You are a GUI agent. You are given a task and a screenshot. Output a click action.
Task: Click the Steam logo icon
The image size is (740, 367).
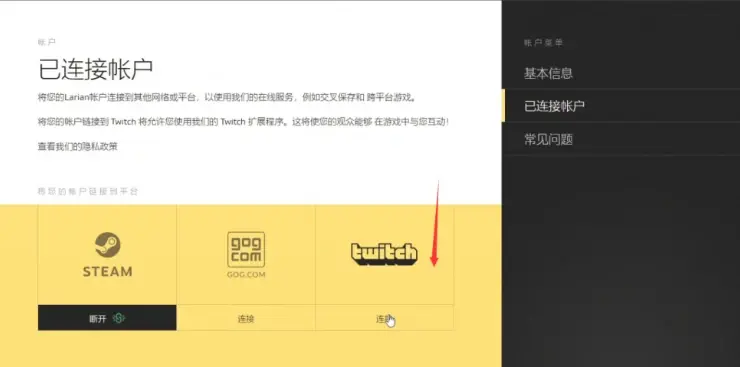tap(107, 245)
